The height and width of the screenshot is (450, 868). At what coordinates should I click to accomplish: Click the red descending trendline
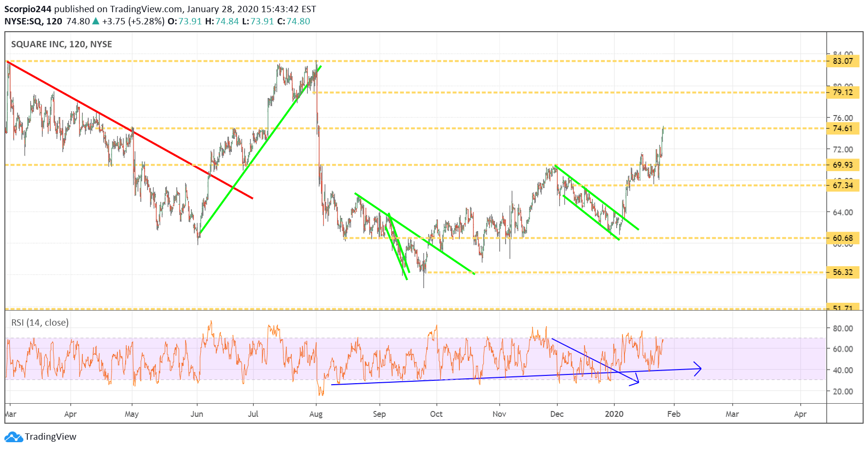point(130,130)
